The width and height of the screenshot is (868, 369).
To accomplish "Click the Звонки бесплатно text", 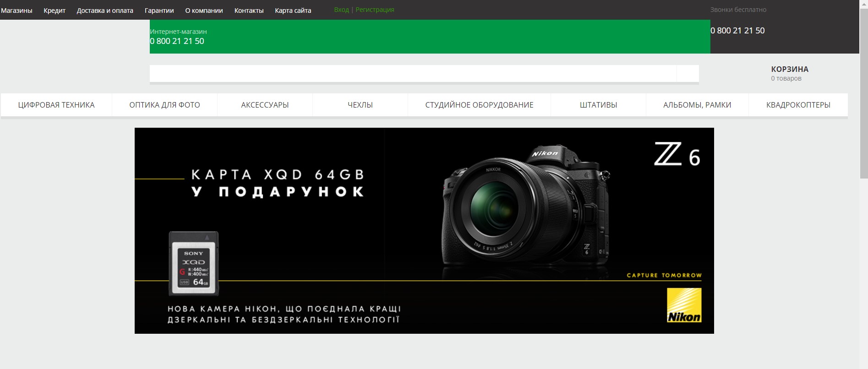I will [x=738, y=10].
